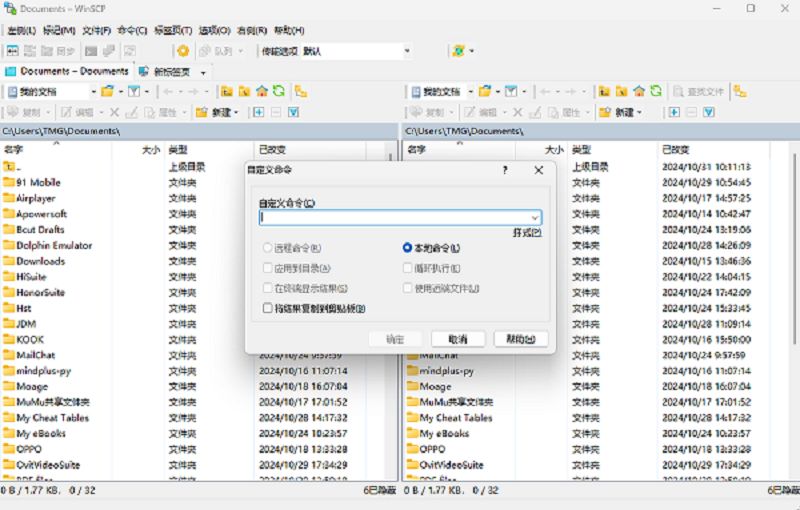Open the transfer settings 默认 dropdown
Viewport: 800px width, 510px height.
point(407,50)
